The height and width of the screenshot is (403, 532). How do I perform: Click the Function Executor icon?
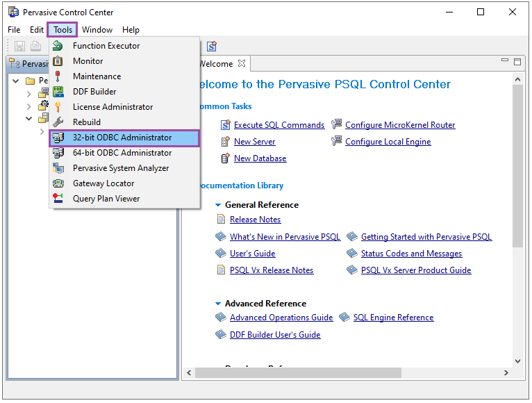tap(58, 45)
